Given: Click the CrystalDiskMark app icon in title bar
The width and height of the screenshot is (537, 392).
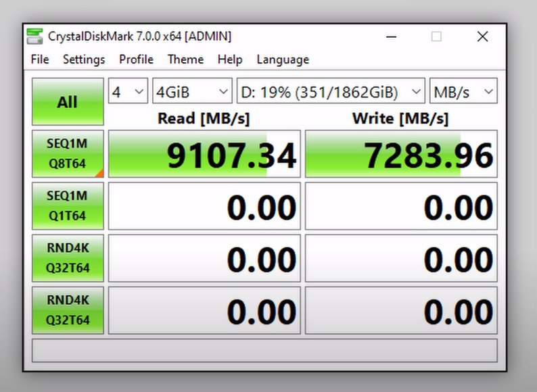Looking at the screenshot, I should coord(35,36).
